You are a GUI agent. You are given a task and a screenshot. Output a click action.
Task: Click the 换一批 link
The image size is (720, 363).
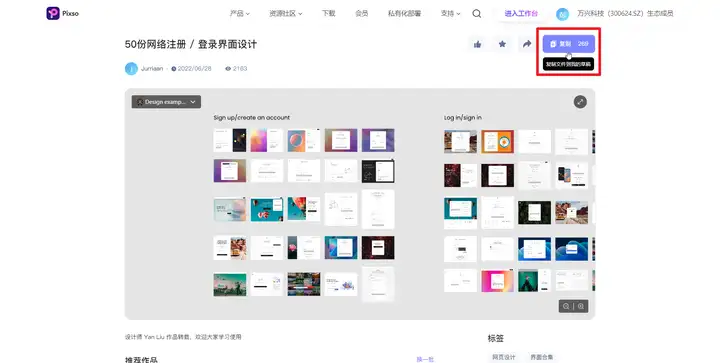click(425, 359)
